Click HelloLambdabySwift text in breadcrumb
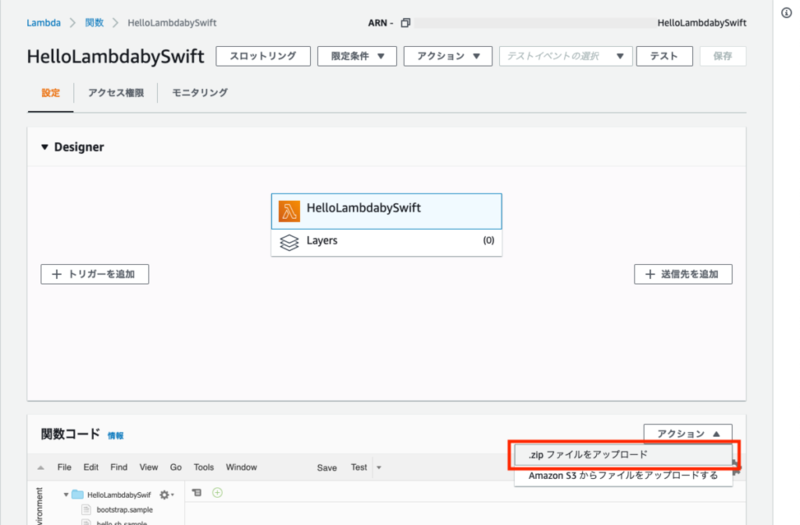 click(x=172, y=23)
